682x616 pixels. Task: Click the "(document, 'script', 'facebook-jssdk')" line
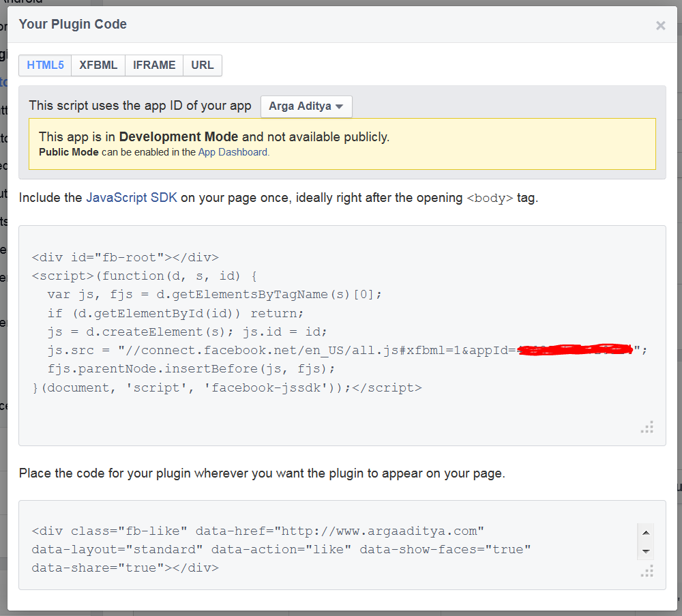tap(227, 387)
